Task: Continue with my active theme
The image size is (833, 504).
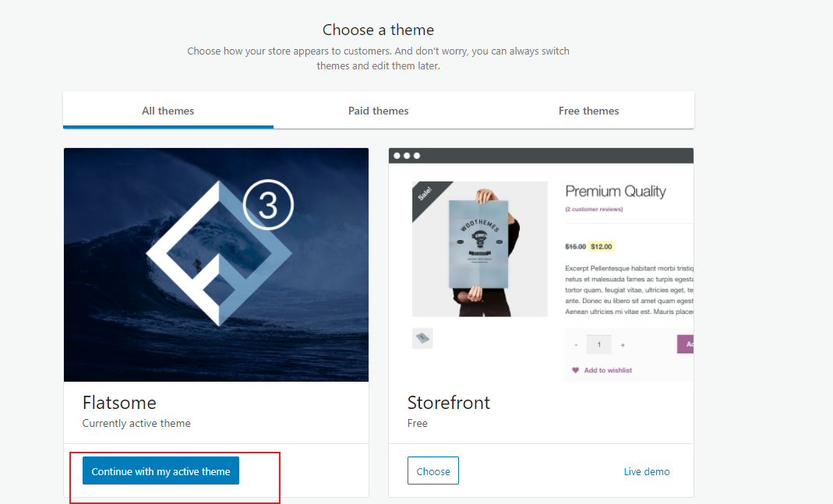Action: coord(161,471)
